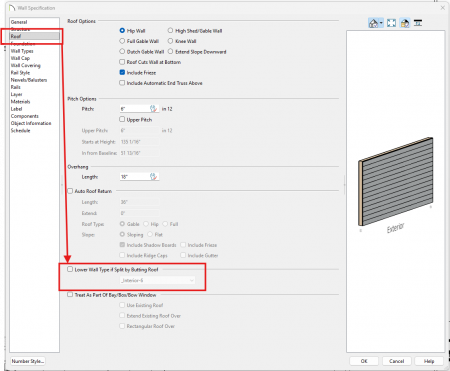450x371 pixels.
Task: Open the Materials panel
Action: click(x=20, y=102)
